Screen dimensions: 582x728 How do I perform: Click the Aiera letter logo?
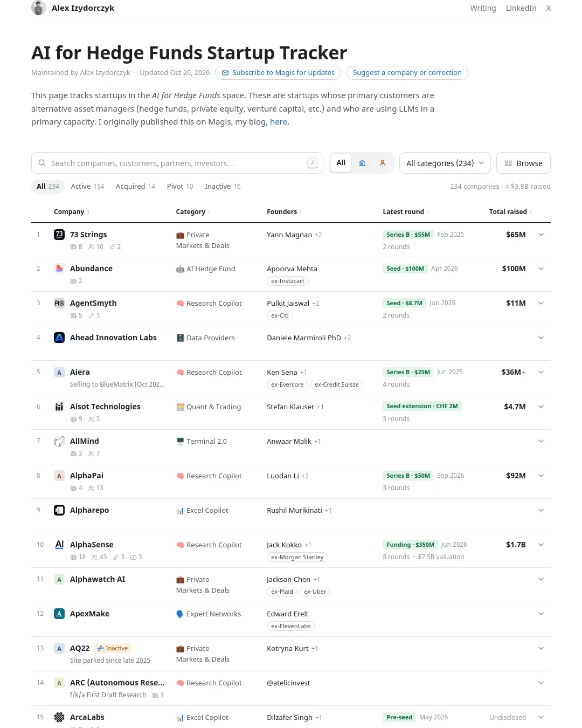(x=59, y=372)
